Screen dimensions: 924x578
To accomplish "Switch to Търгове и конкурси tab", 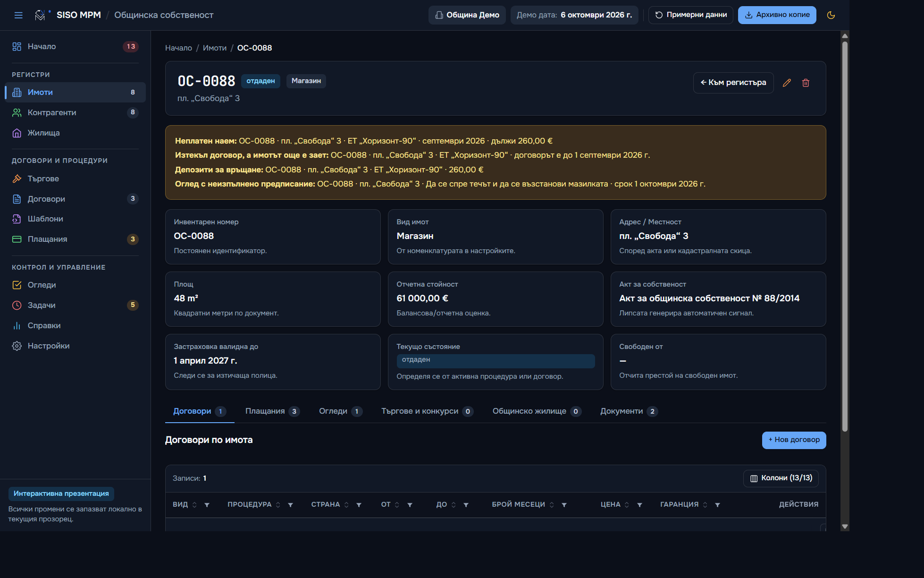I will [x=427, y=411].
